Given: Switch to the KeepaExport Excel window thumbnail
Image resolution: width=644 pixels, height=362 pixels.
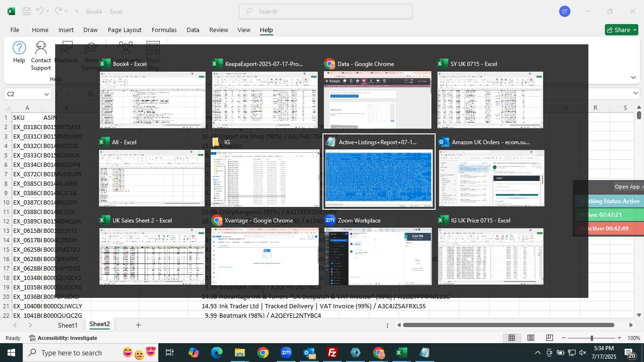Looking at the screenshot, I should pyautogui.click(x=265, y=100).
